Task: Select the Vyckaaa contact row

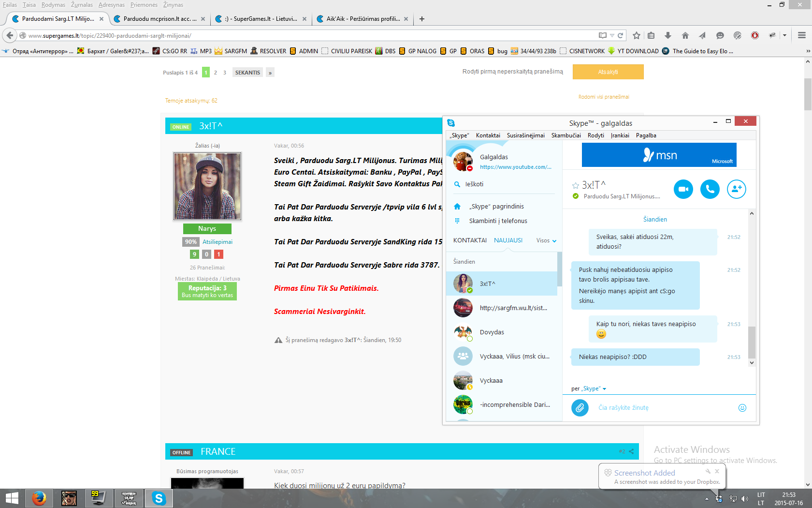Action: [x=503, y=380]
